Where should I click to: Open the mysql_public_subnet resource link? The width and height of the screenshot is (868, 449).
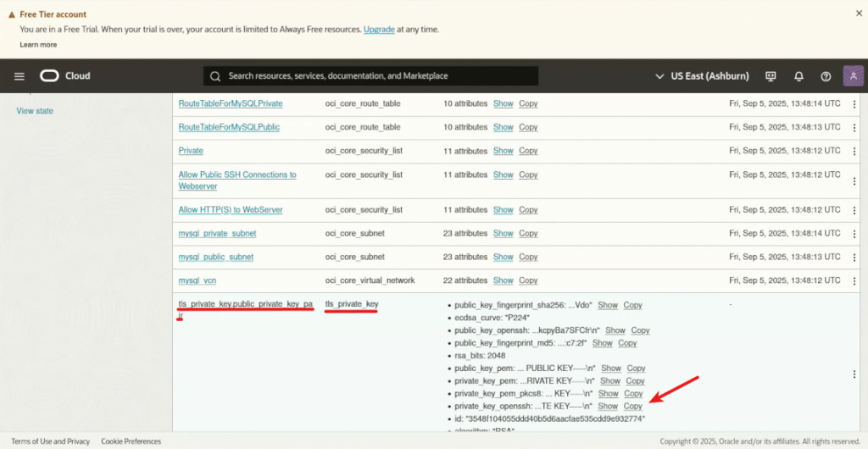[x=215, y=257]
